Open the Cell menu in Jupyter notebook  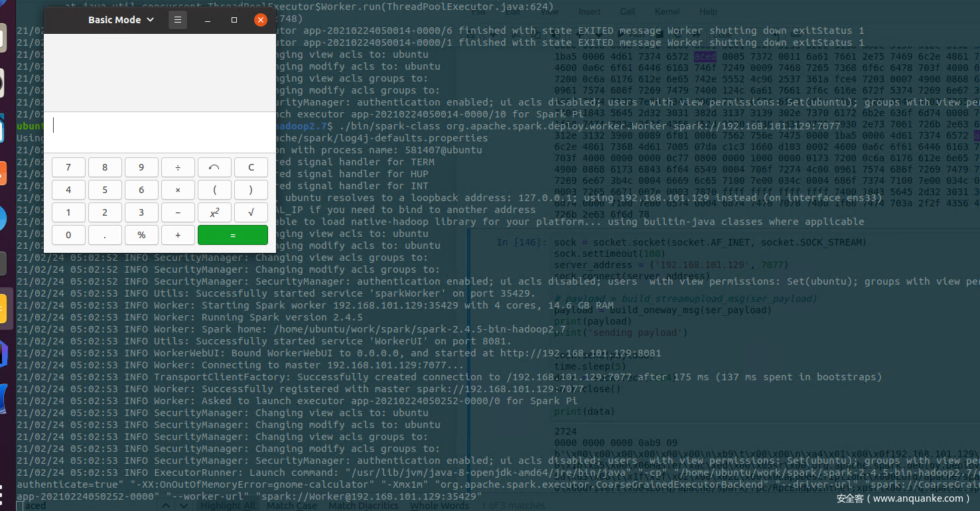pyautogui.click(x=628, y=11)
